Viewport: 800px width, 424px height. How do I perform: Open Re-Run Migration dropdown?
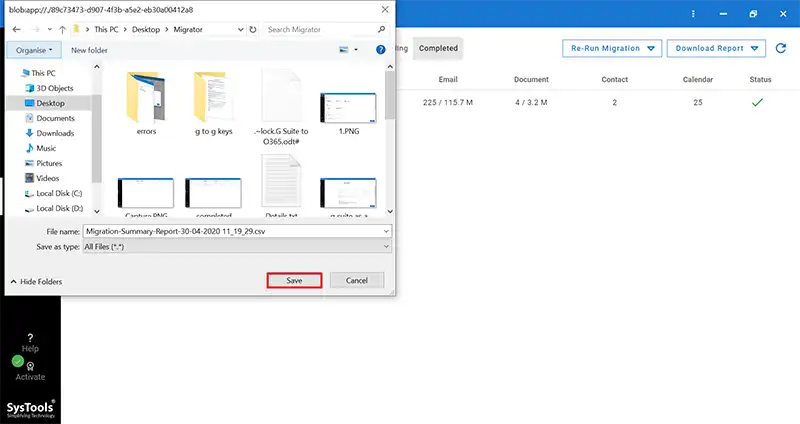coord(612,48)
